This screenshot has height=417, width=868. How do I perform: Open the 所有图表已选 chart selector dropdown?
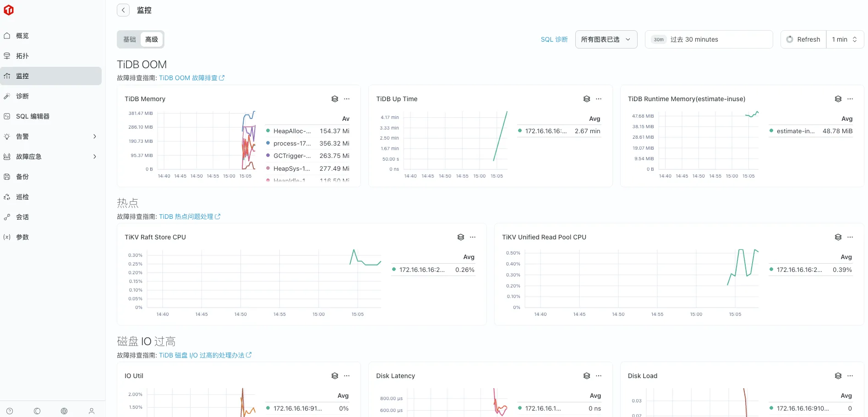(606, 39)
